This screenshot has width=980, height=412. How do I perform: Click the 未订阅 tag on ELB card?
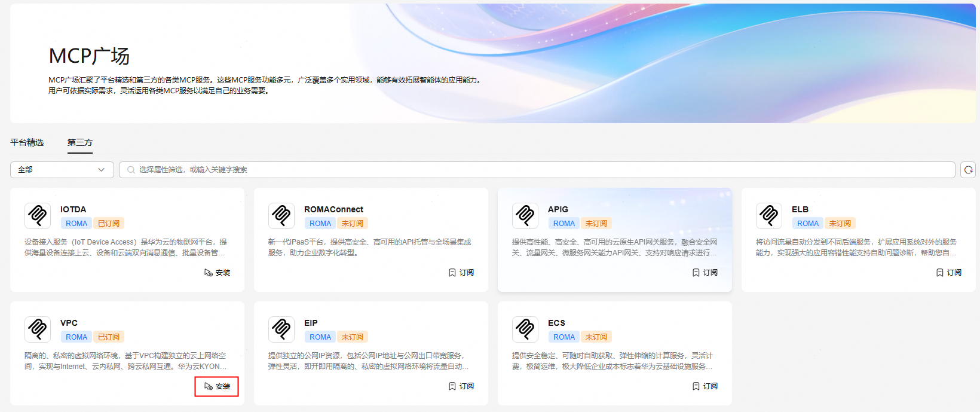[x=840, y=224]
